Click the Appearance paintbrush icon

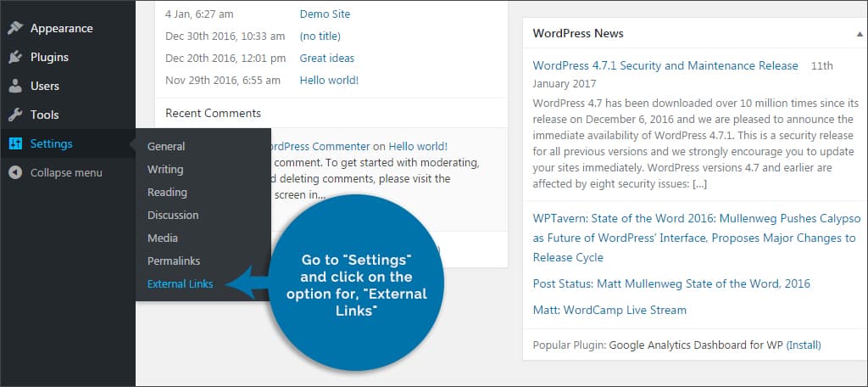coord(15,28)
